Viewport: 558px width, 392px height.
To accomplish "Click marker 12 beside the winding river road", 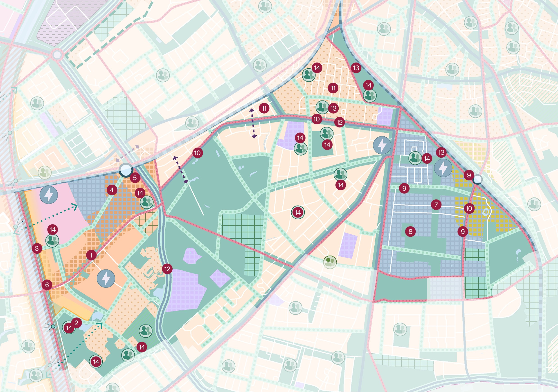I will pos(167,269).
